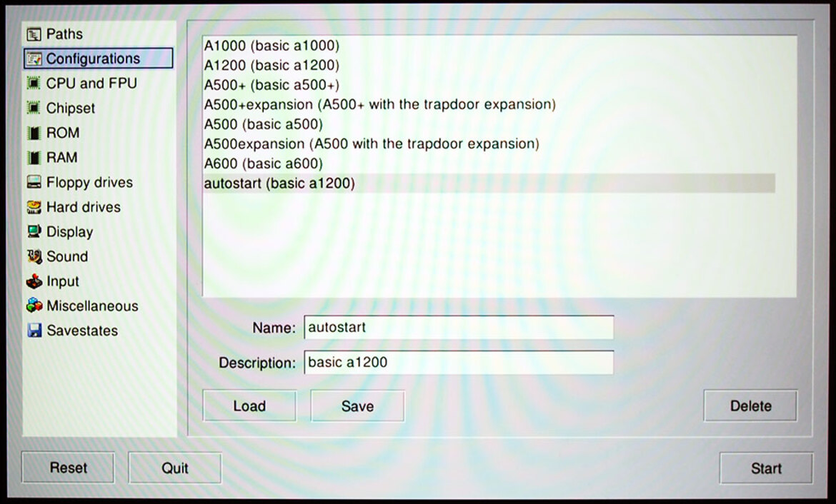Click the Load button
The image size is (836, 504).
(249, 406)
